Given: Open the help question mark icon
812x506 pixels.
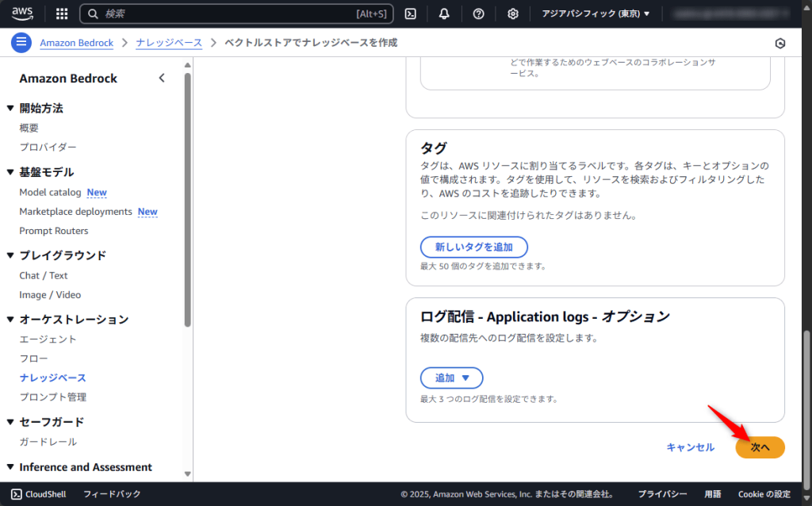Looking at the screenshot, I should 478,14.
